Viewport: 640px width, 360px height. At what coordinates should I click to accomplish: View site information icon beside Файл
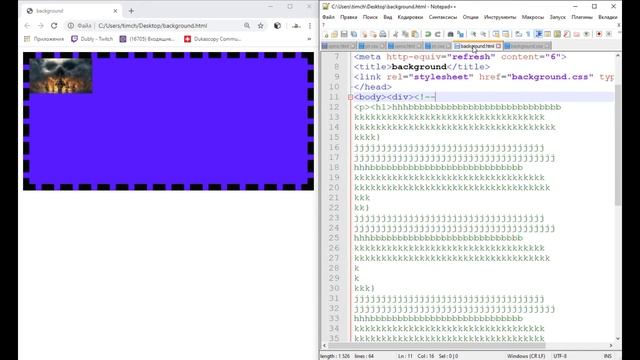tap(71, 26)
